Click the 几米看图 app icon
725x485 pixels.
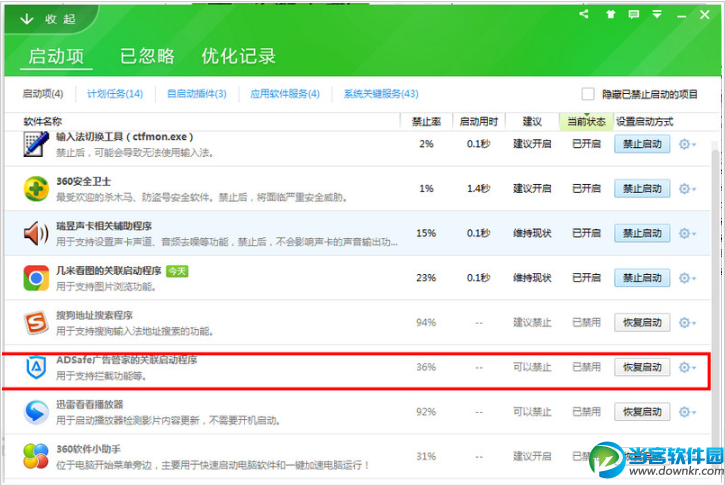(36, 278)
